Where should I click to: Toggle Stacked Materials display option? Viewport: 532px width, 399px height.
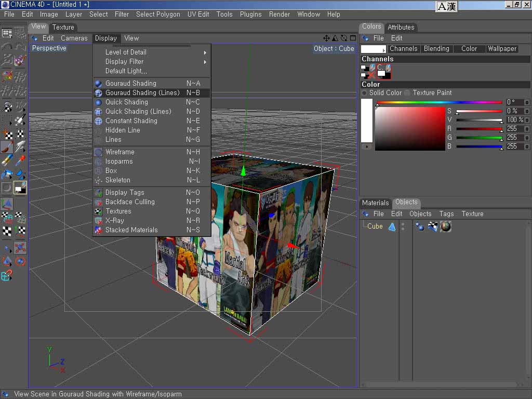152,230
